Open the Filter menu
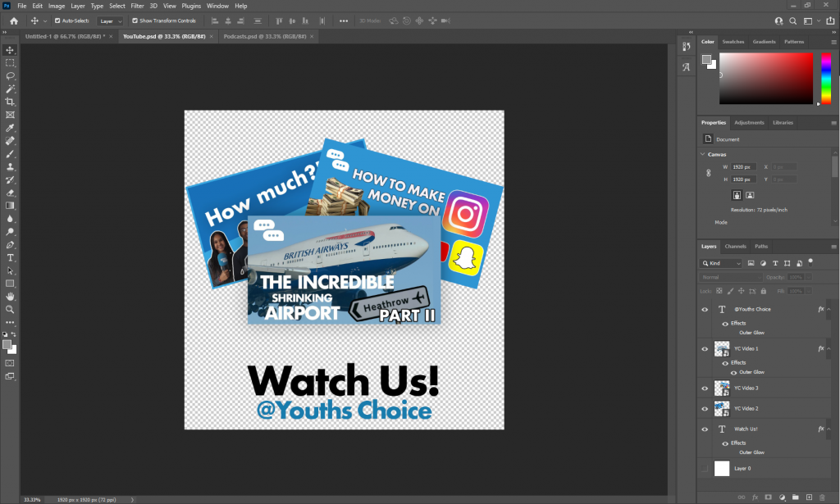 pos(137,6)
